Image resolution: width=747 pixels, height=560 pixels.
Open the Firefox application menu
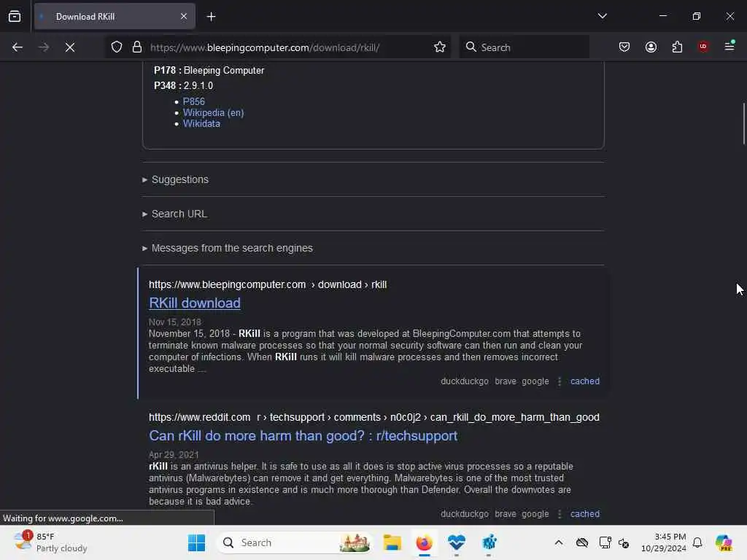coord(729,47)
